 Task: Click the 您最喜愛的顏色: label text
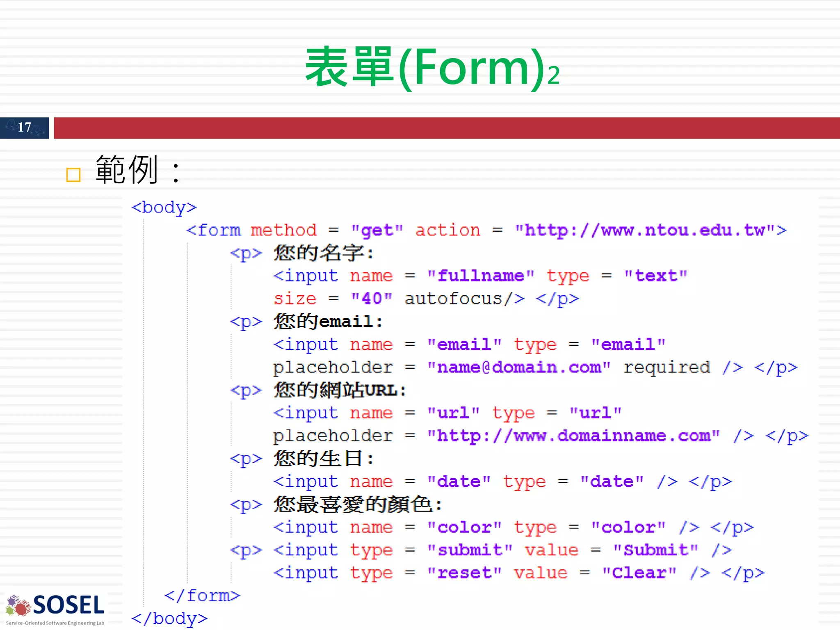[x=358, y=504]
